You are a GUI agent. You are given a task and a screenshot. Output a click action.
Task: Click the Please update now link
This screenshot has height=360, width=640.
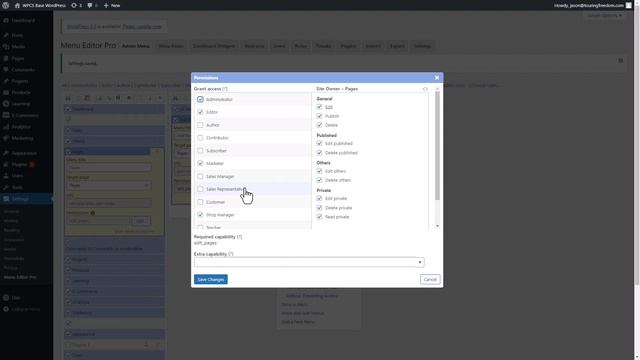tap(142, 27)
